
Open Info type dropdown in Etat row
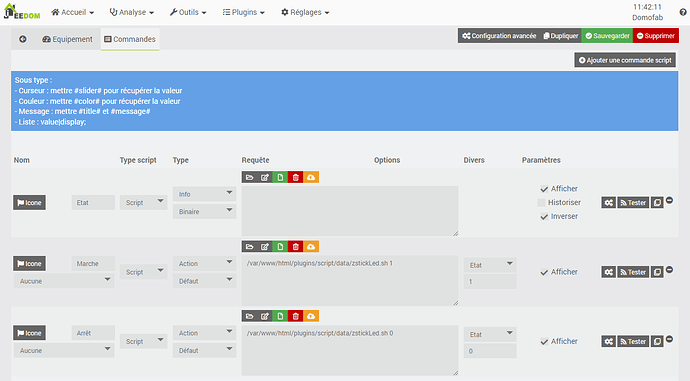[x=205, y=194]
